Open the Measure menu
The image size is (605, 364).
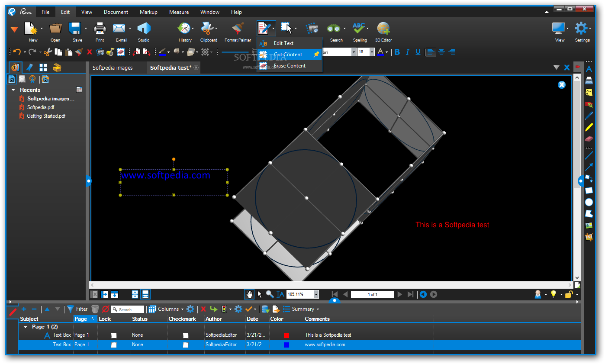(179, 12)
